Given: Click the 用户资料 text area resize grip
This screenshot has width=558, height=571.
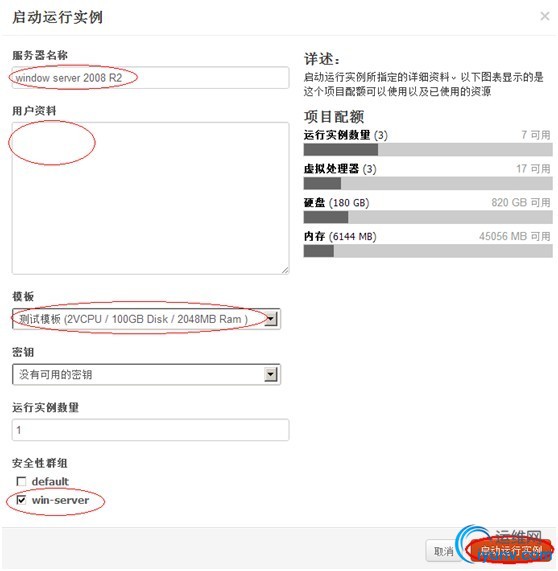Looking at the screenshot, I should 285,270.
